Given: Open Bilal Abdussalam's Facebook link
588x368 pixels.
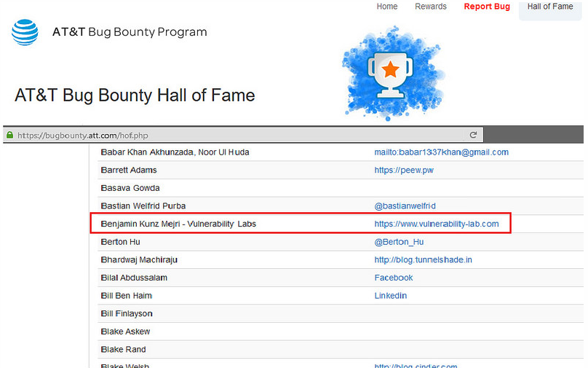Looking at the screenshot, I should (x=394, y=278).
